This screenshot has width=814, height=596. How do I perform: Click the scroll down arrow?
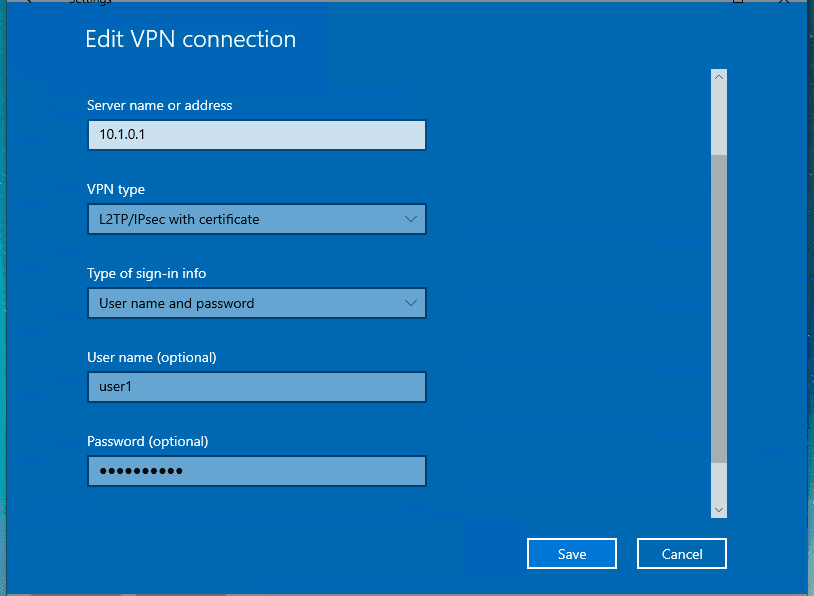719,509
